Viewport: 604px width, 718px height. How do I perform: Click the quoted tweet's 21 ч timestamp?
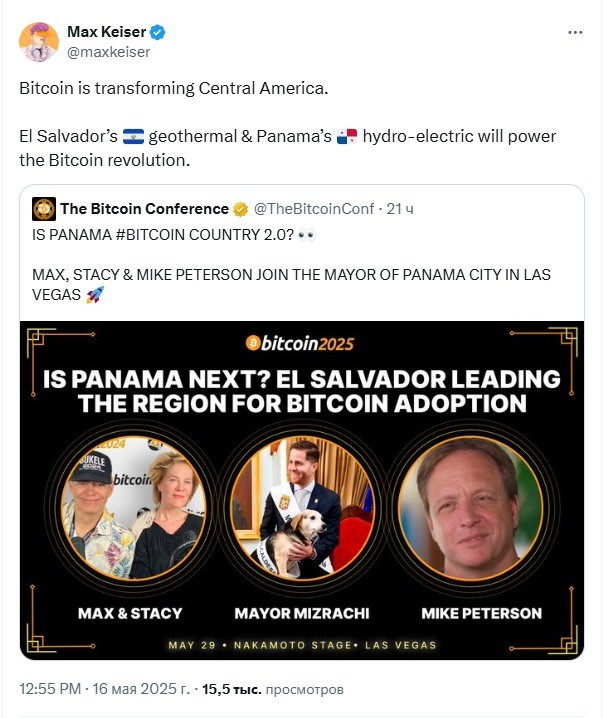point(400,209)
